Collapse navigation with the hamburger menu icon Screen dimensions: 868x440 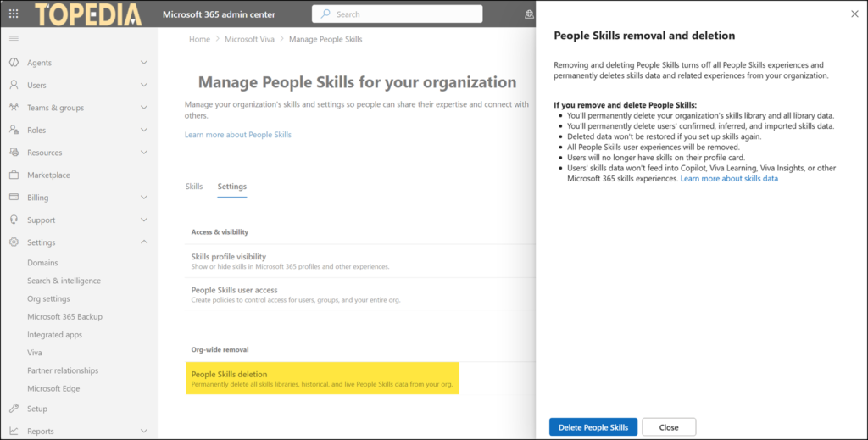(14, 38)
